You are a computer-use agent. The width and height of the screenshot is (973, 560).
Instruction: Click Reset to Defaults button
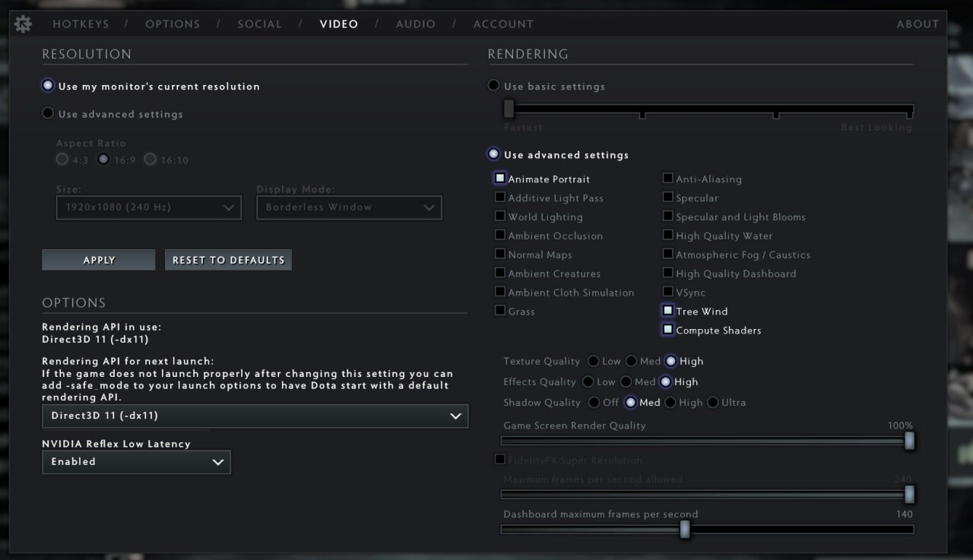point(228,260)
